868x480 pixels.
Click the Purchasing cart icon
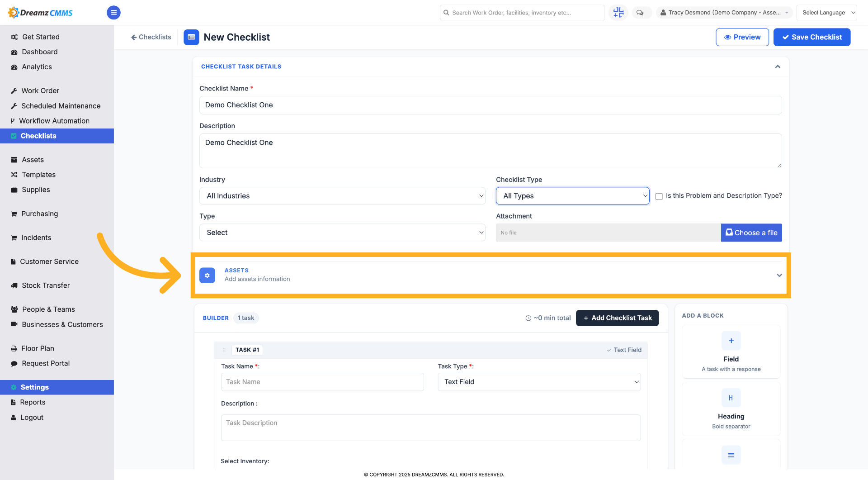[x=14, y=214]
